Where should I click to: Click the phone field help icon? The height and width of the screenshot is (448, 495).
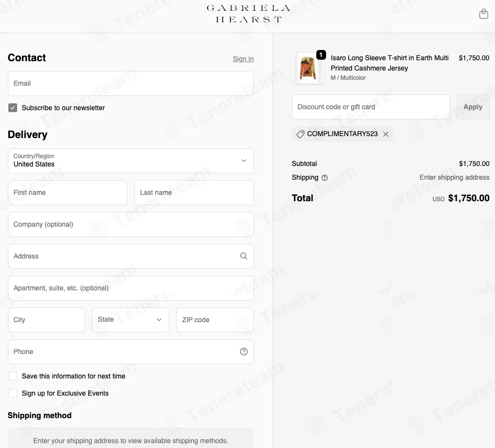pos(243,352)
